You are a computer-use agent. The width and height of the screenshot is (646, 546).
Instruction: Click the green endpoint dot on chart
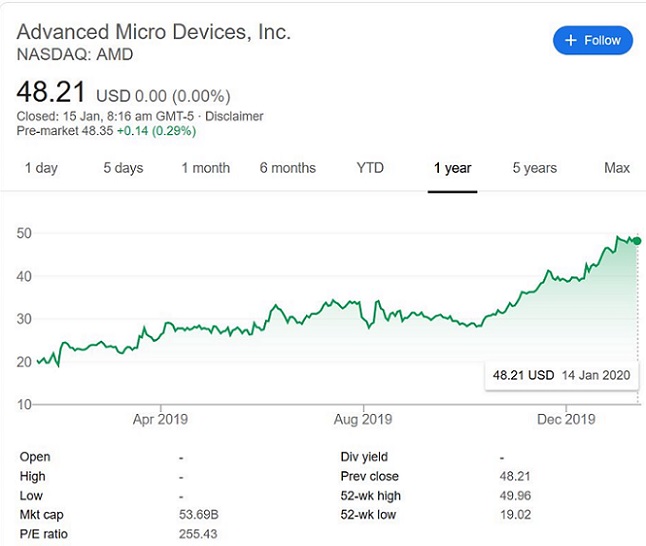(638, 241)
